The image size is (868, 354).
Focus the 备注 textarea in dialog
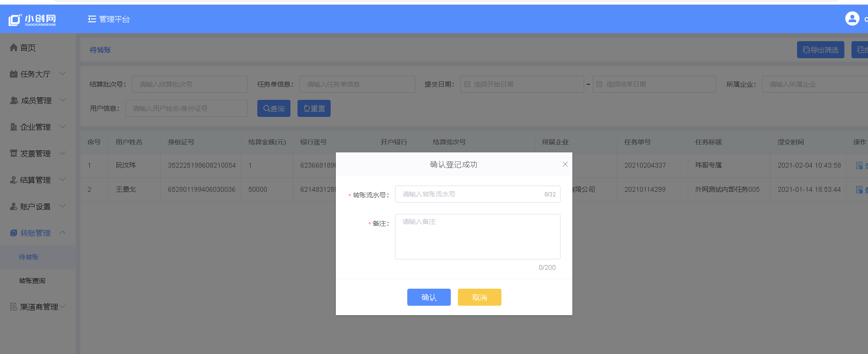coord(477,236)
